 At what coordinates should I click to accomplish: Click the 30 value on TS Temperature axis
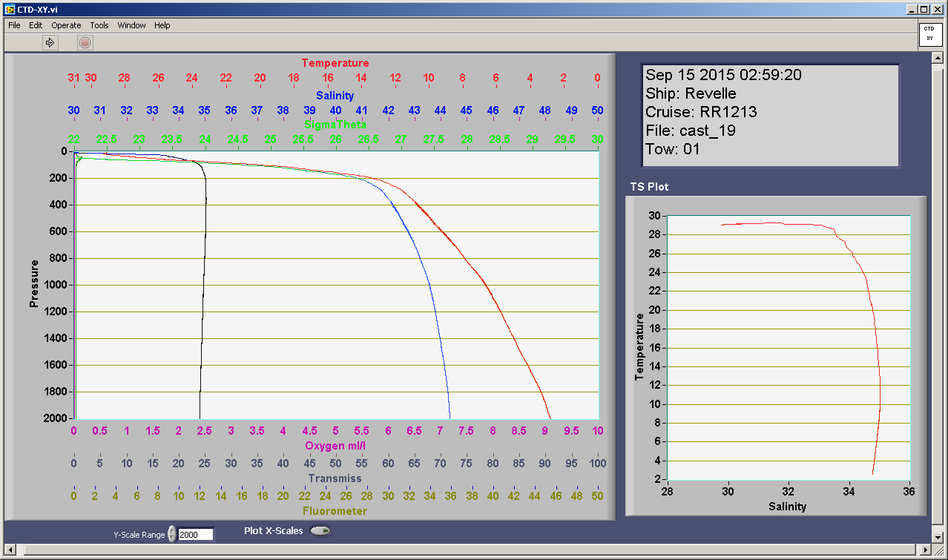[656, 217]
